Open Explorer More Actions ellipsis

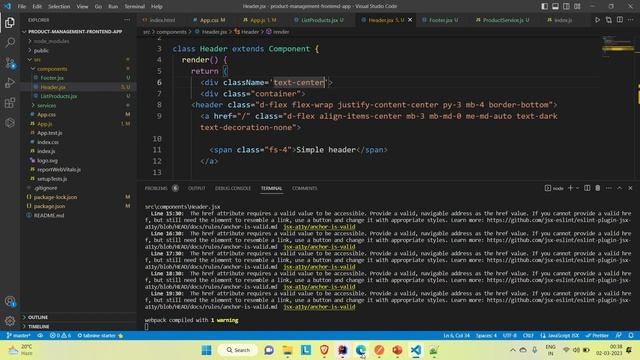pos(127,20)
